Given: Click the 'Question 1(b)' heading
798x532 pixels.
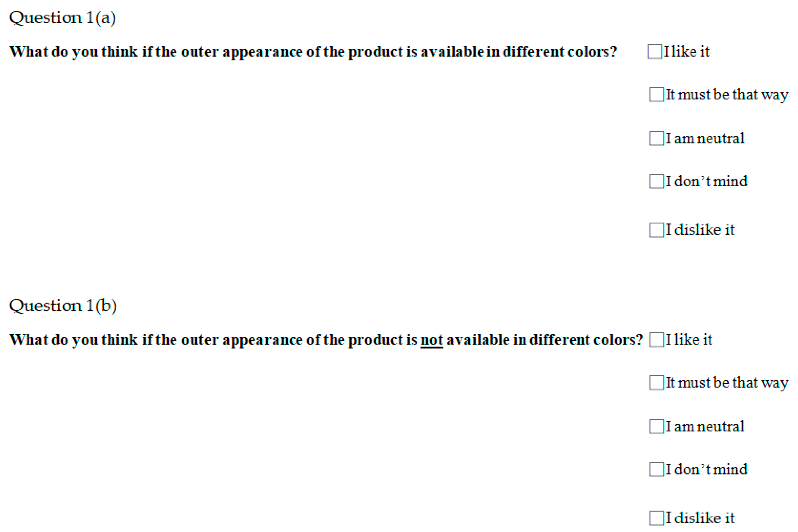Looking at the screenshot, I should [63, 306].
